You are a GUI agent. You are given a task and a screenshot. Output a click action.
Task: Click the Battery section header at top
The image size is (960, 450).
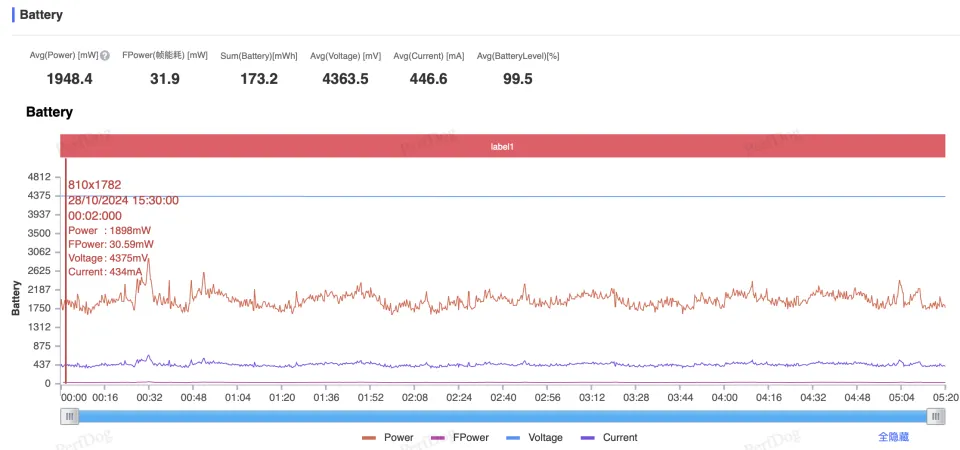click(x=41, y=15)
